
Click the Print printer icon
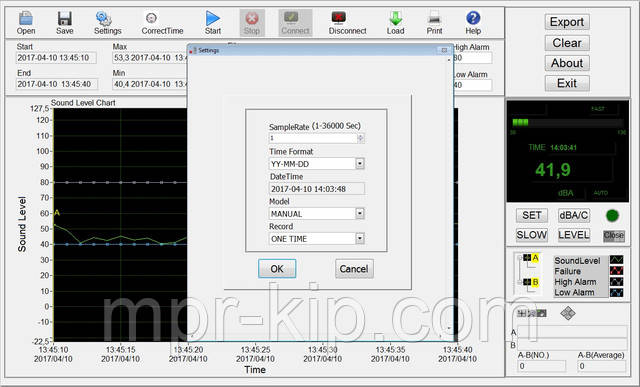pos(434,18)
